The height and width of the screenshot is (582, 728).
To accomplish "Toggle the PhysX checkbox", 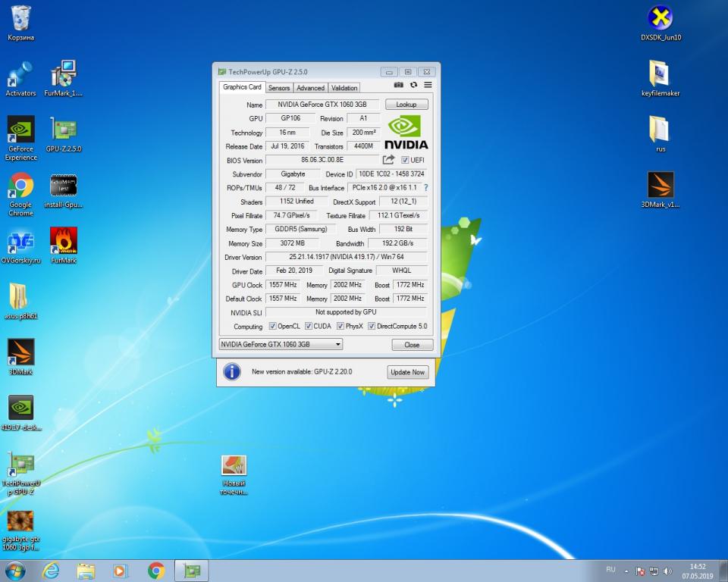I will [340, 327].
